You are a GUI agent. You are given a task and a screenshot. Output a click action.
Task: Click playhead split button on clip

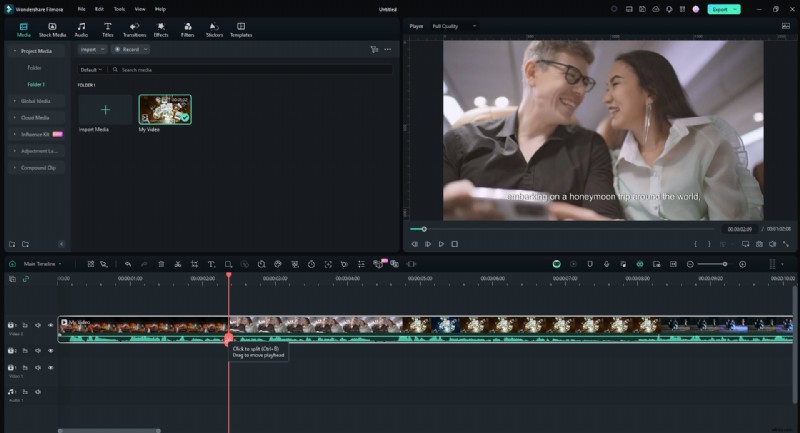(x=229, y=339)
